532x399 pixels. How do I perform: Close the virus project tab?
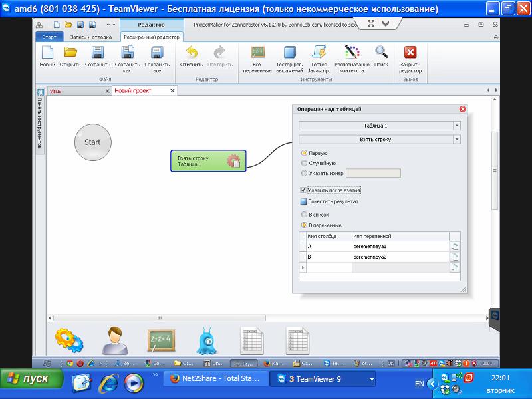click(107, 91)
